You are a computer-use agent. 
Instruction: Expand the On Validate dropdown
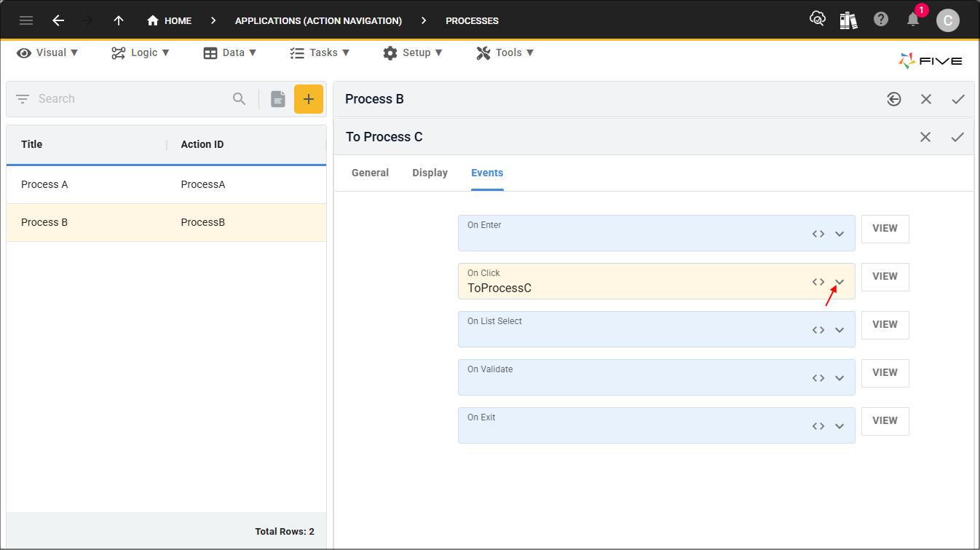coord(839,378)
